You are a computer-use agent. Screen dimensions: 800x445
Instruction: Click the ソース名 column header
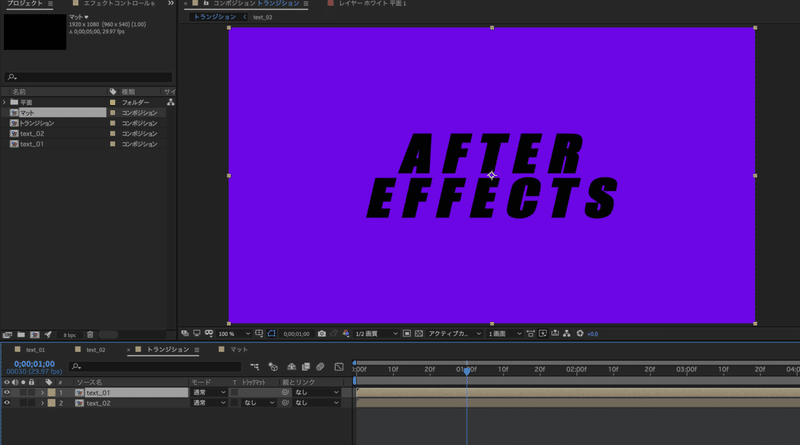point(90,382)
